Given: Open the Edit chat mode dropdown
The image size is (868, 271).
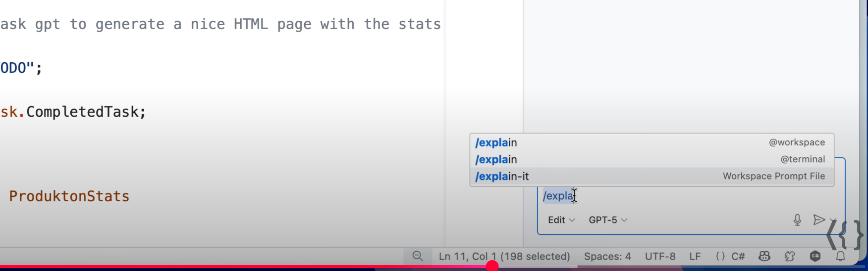Looking at the screenshot, I should point(561,220).
